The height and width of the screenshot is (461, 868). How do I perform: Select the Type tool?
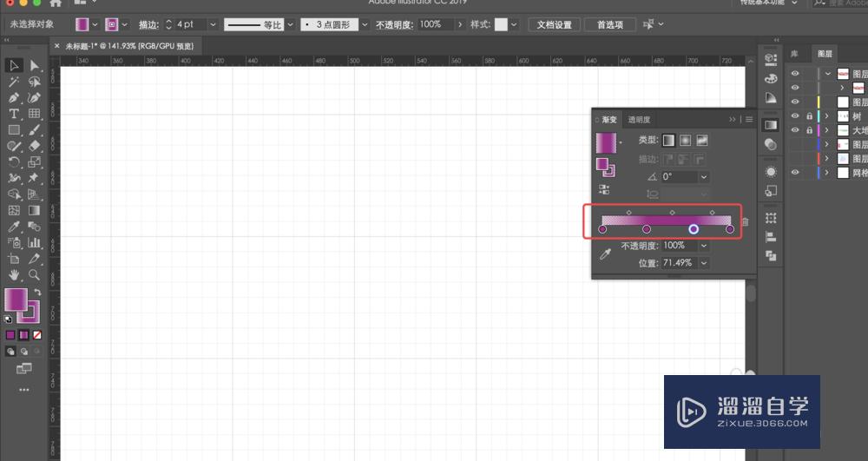14,114
